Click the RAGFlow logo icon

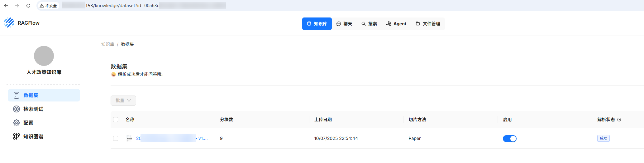9,23
